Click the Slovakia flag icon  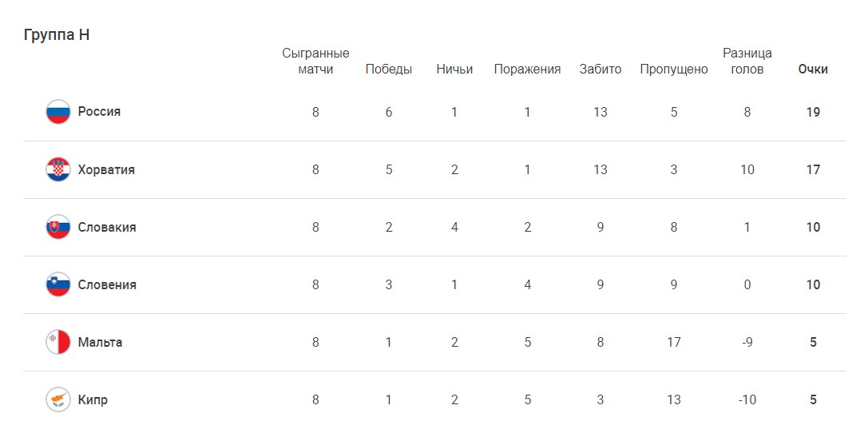click(58, 227)
